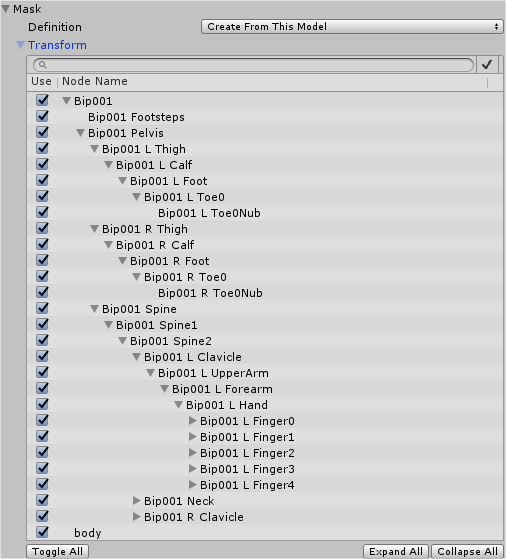
Task: Uncheck the Bip001 Footsteps checkbox
Action: click(42, 116)
